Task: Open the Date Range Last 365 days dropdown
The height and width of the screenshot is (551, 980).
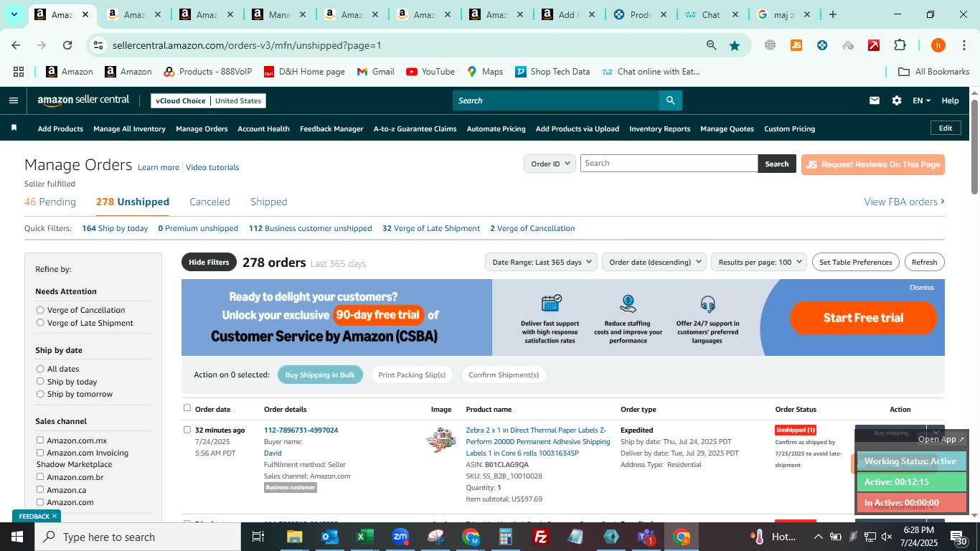Action: coord(541,262)
